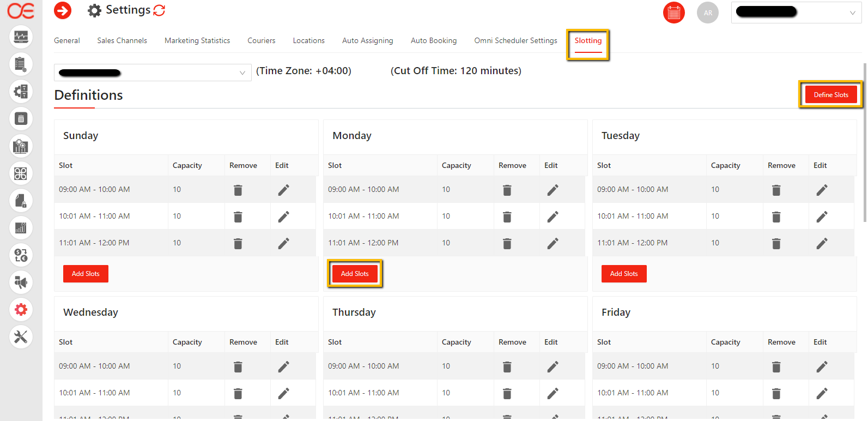Click Add Slots under Monday

355,274
